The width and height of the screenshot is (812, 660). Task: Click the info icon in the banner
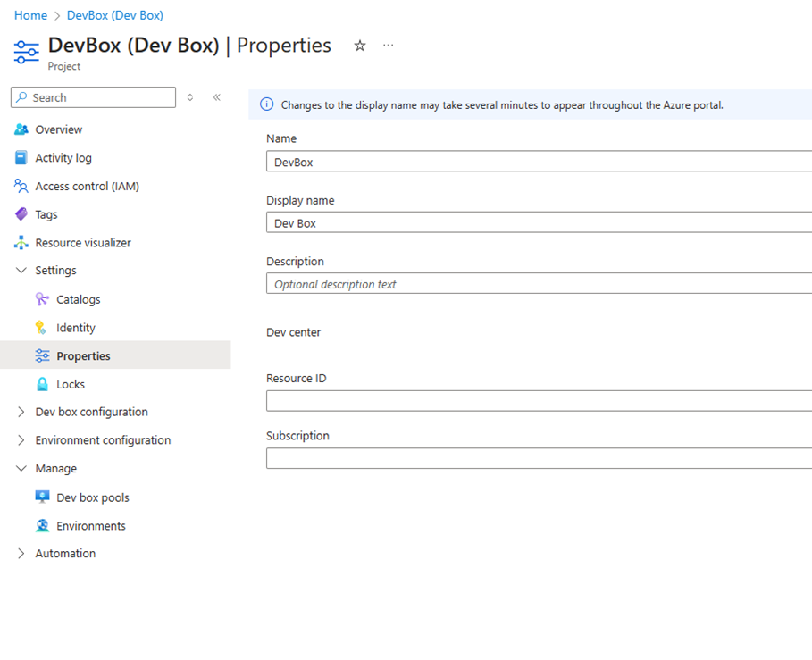point(267,104)
